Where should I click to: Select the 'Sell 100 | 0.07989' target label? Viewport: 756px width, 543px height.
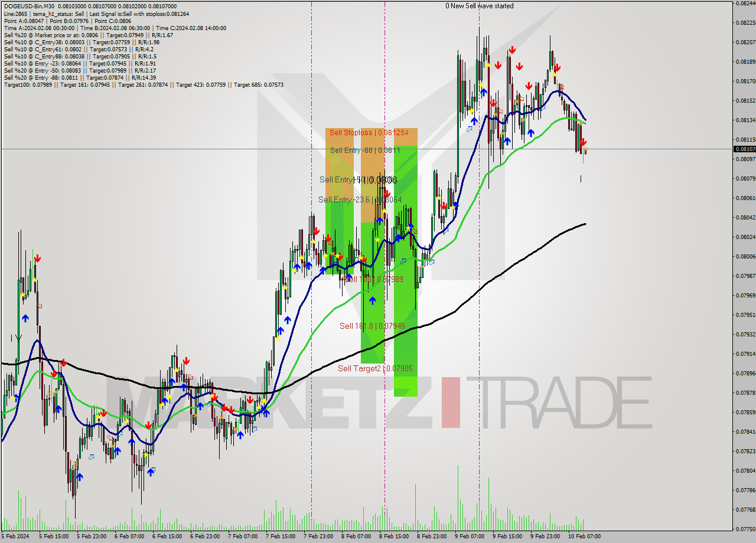[x=373, y=279]
